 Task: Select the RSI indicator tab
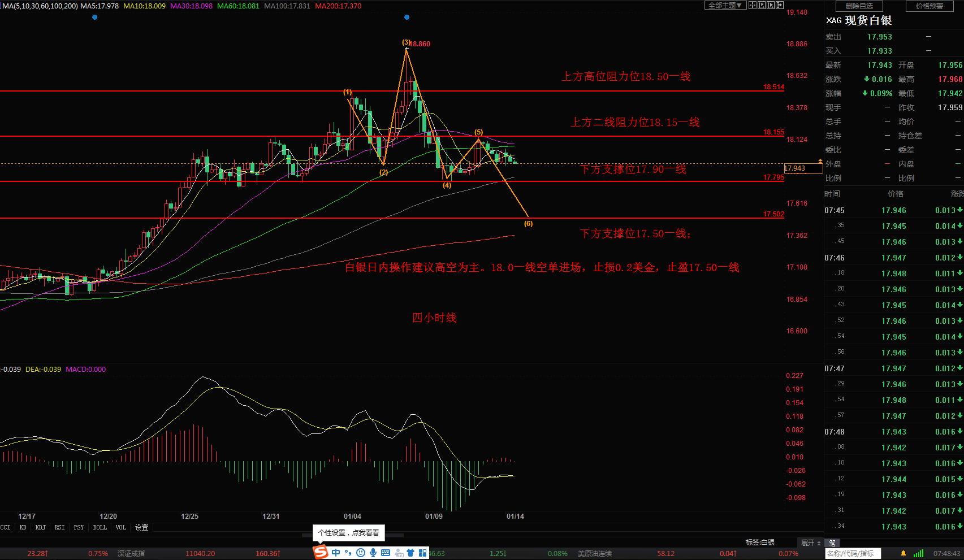click(x=59, y=527)
